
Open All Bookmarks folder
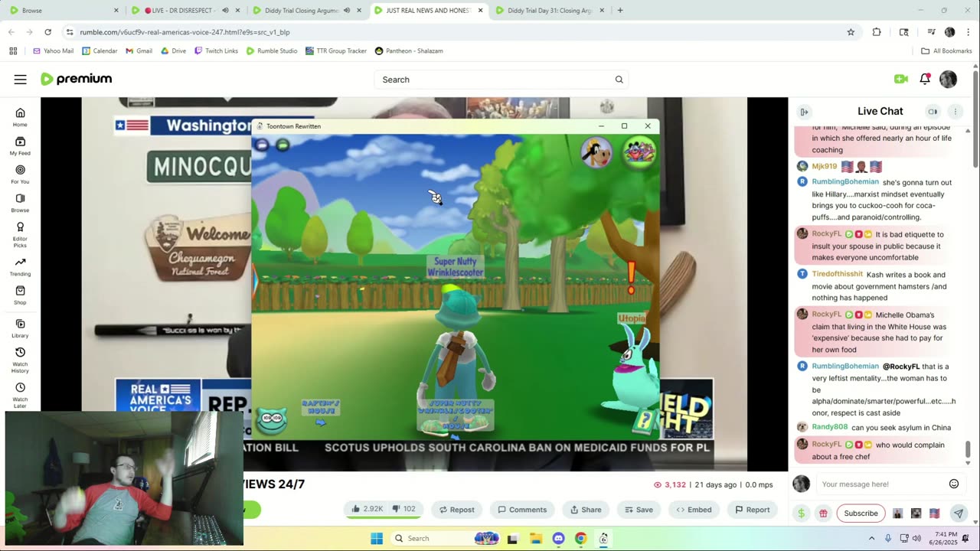(x=946, y=51)
